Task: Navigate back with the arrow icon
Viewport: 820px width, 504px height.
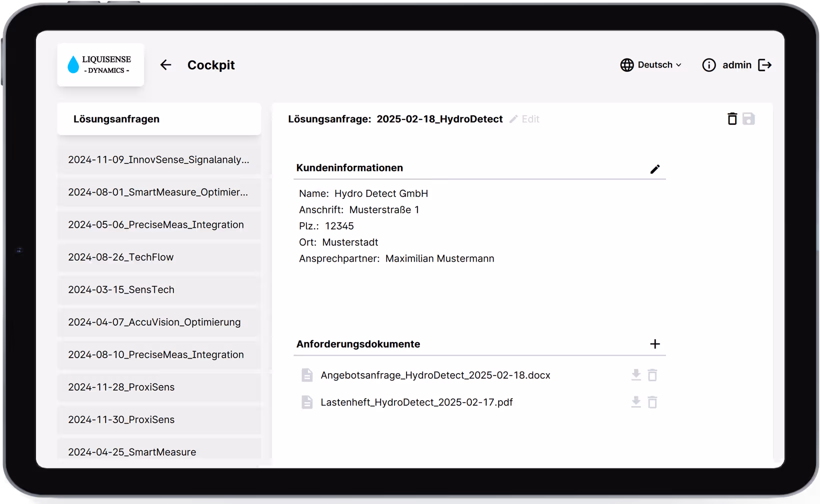Action: tap(165, 65)
